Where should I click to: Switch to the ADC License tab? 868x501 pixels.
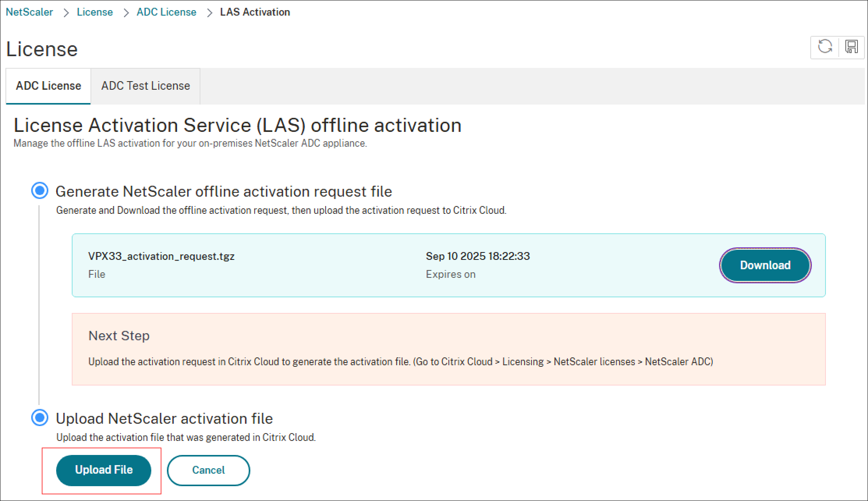[x=48, y=86]
